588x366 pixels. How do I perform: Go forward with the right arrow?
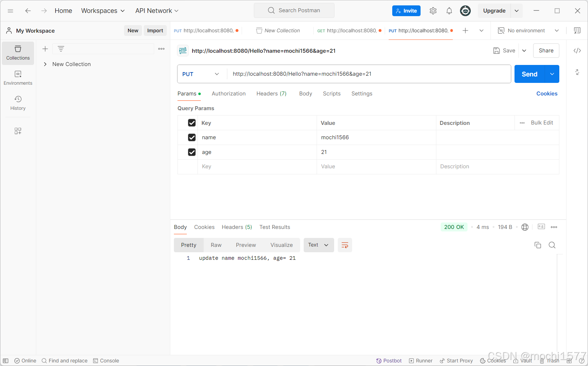click(x=44, y=11)
